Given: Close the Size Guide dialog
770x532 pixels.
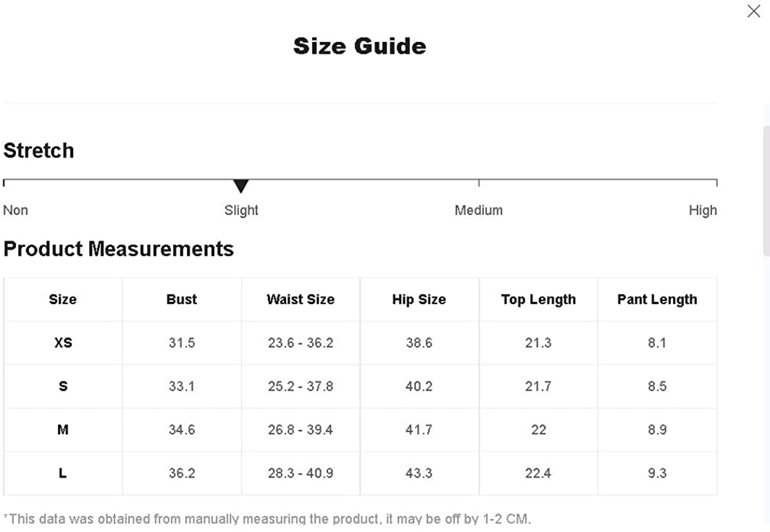Looking at the screenshot, I should point(753,11).
